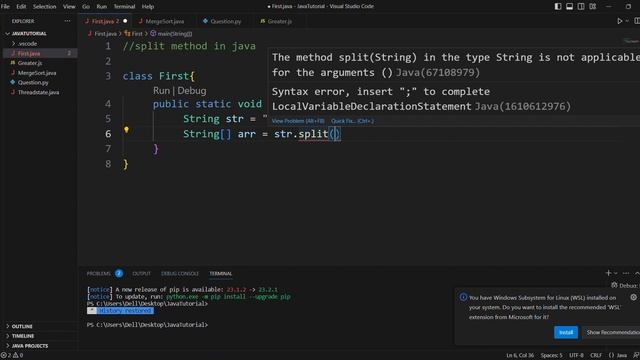The height and width of the screenshot is (360, 640).
Task: Open MergeSort.java in the explorer
Action: [39, 73]
